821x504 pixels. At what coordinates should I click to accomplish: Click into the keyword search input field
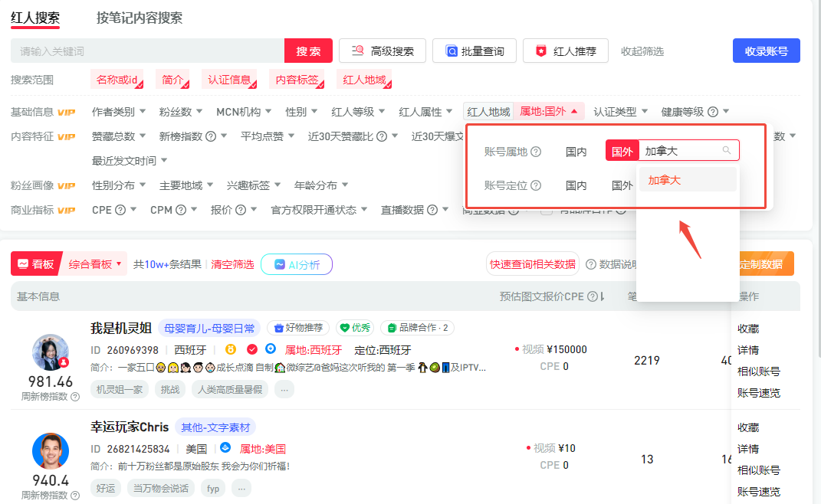pyautogui.click(x=147, y=51)
